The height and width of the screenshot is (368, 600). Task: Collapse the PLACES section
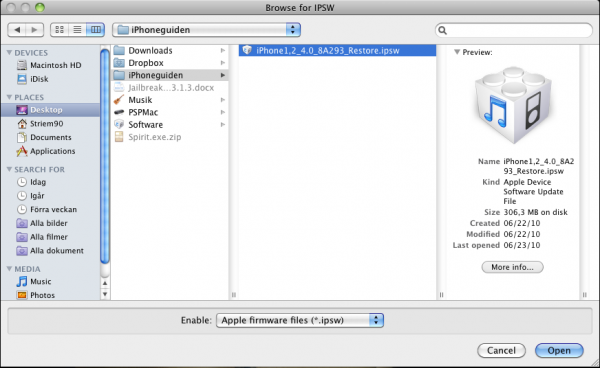click(x=9, y=98)
